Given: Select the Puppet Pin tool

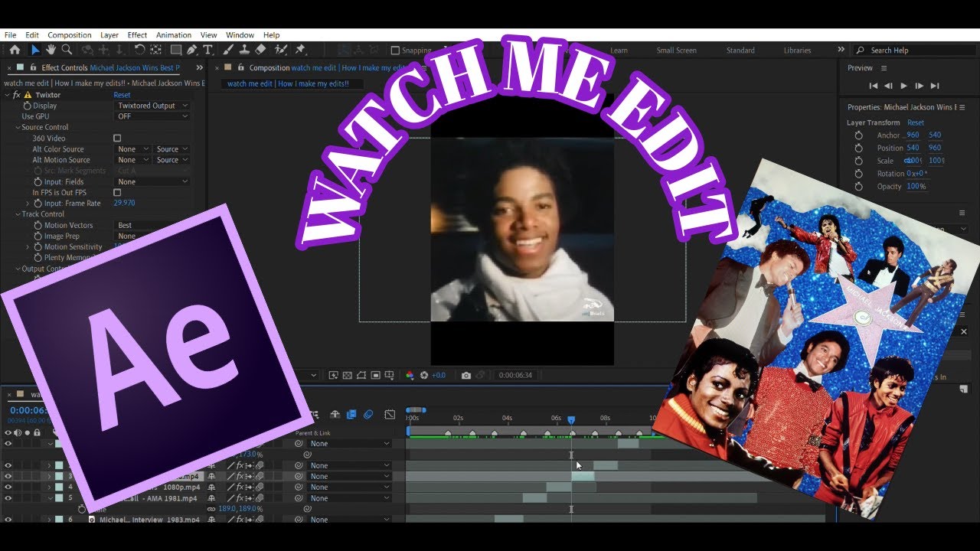Looking at the screenshot, I should (x=300, y=50).
